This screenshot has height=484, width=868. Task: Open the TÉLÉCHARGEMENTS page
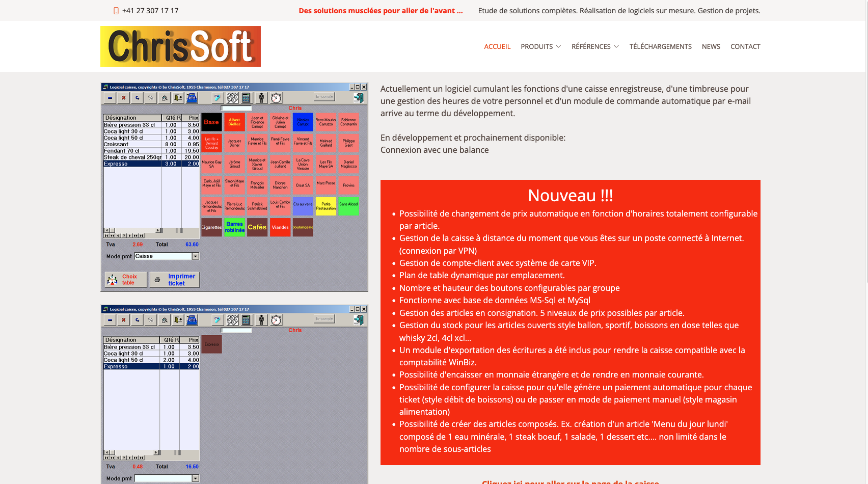[x=660, y=46]
